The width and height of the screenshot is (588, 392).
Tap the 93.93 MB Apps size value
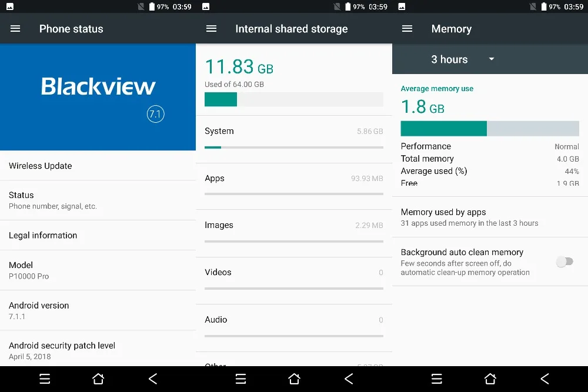367,179
